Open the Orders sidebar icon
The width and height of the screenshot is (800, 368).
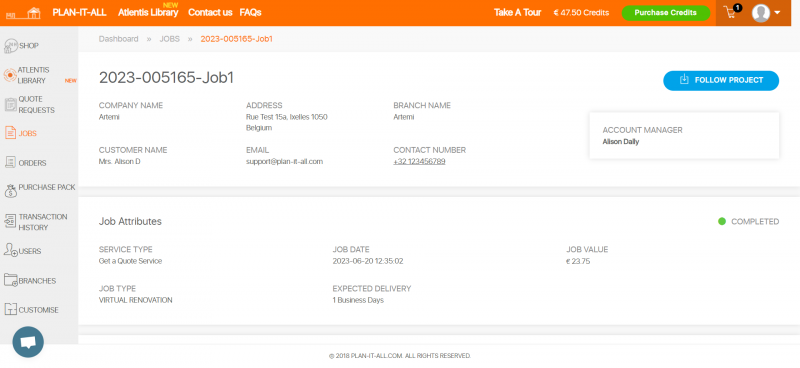(11, 163)
